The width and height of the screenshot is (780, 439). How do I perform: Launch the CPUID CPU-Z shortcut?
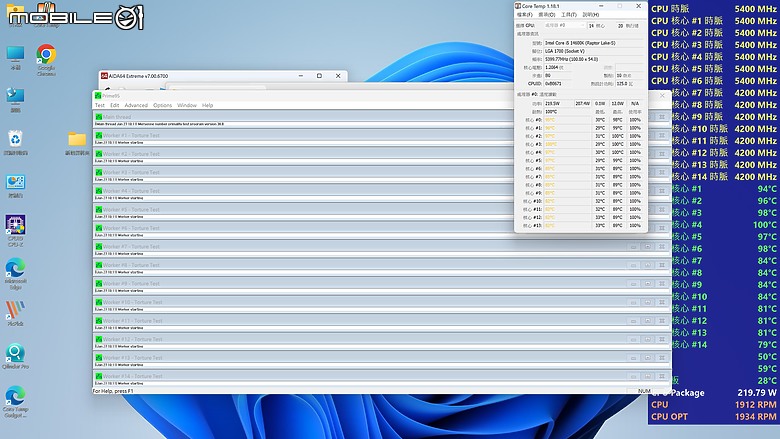point(15,231)
